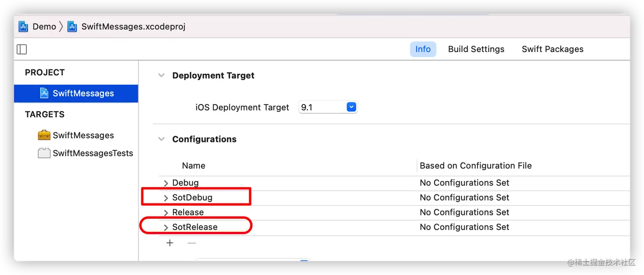Open iOS Deployment Target version dropdown
The image size is (644, 275).
click(x=351, y=107)
